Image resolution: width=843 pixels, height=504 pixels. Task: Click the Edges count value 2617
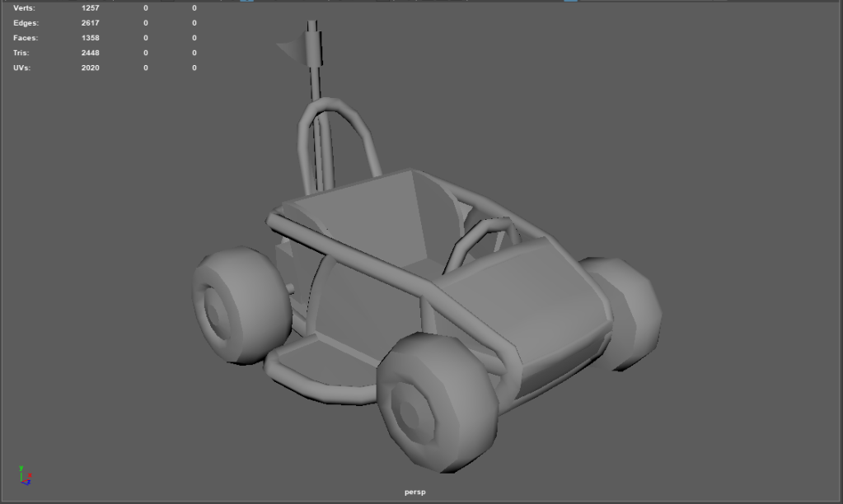point(90,23)
